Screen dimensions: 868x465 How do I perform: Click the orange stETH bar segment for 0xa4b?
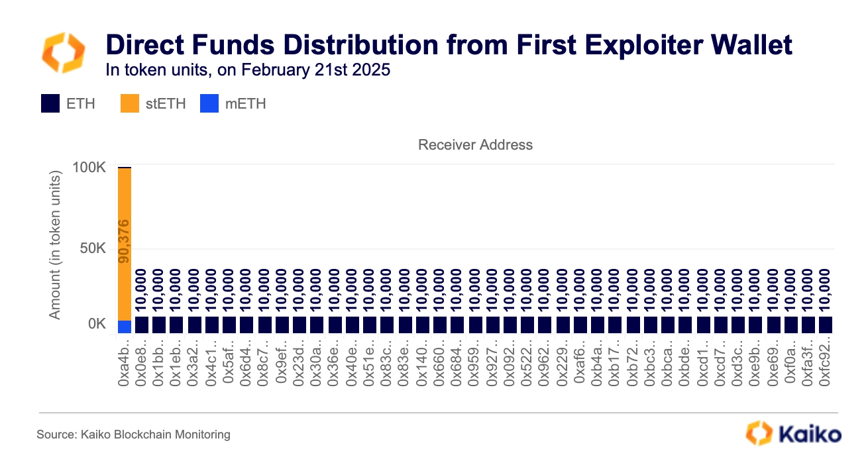click(125, 199)
